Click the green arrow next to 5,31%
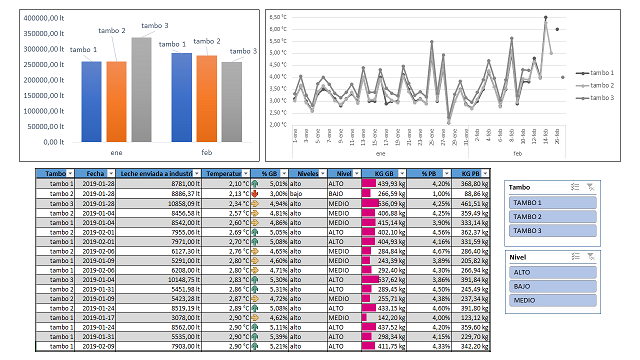640x360 pixels. coord(255,289)
